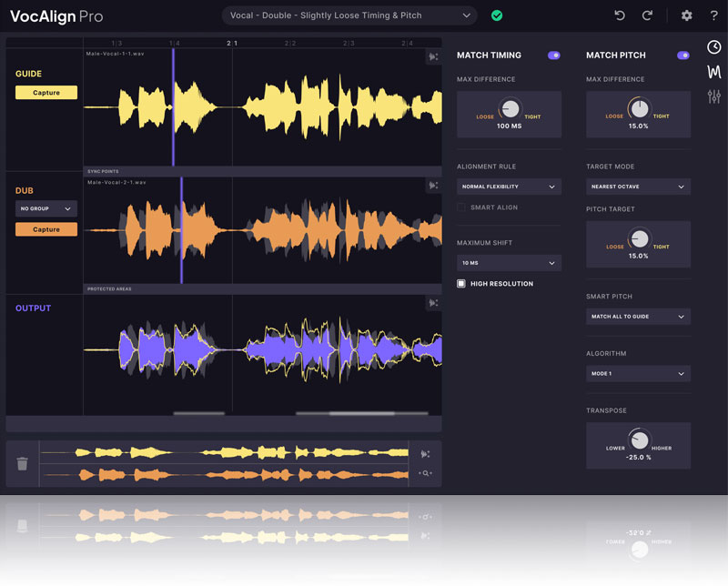
Task: Open the mixer sliders panel icon
Action: pyautogui.click(x=714, y=96)
